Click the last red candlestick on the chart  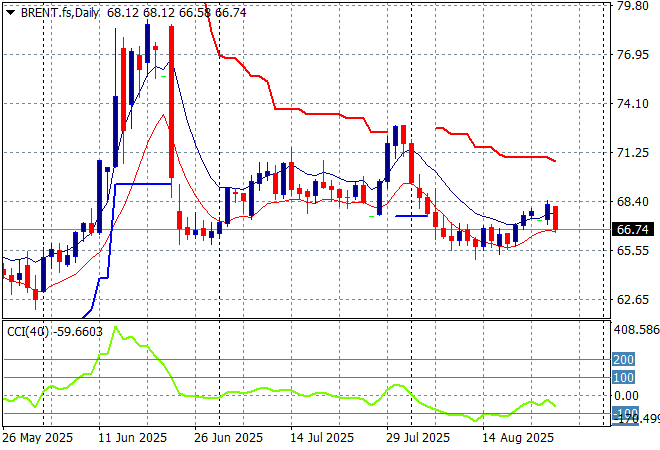(x=555, y=218)
